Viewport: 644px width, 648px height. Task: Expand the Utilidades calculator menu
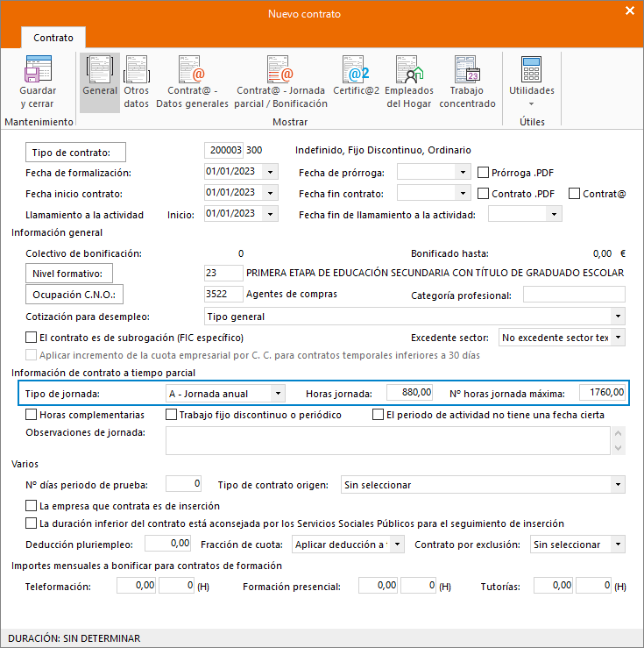click(531, 82)
